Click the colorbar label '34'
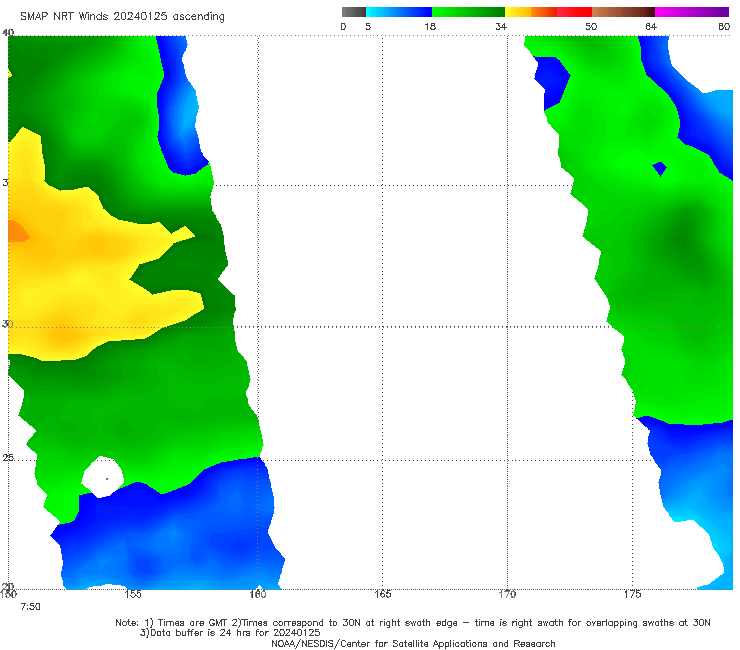740x650 pixels. pos(501,27)
